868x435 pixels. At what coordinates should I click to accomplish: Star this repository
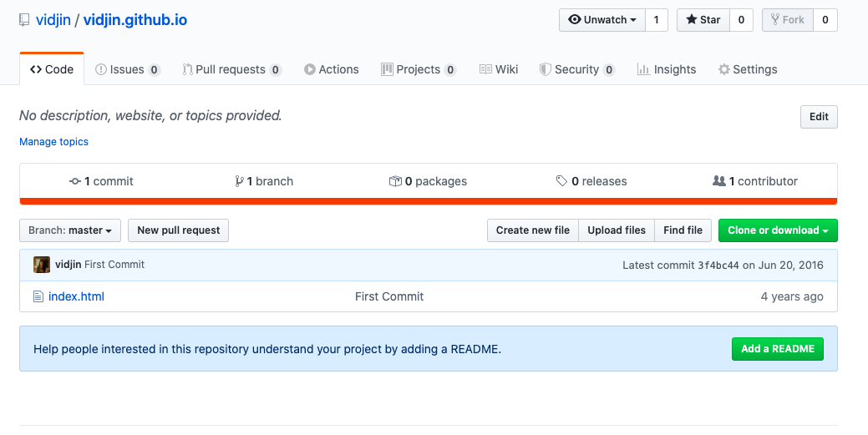(703, 20)
